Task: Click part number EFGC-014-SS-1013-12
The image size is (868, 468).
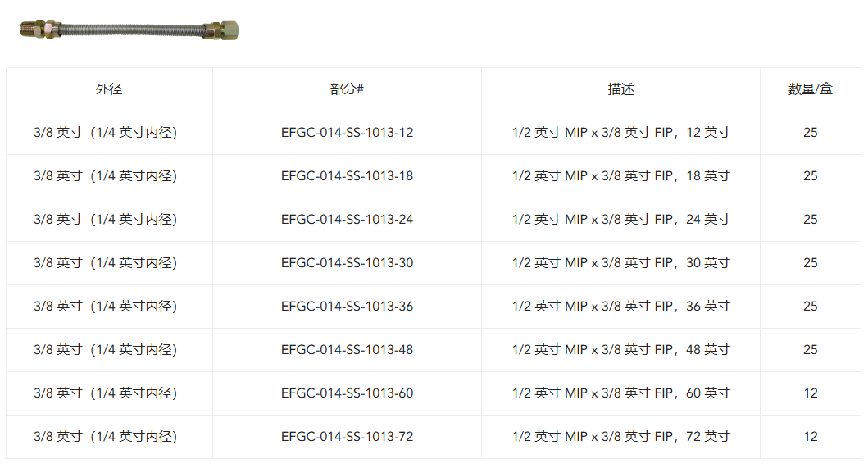Action: (x=347, y=133)
